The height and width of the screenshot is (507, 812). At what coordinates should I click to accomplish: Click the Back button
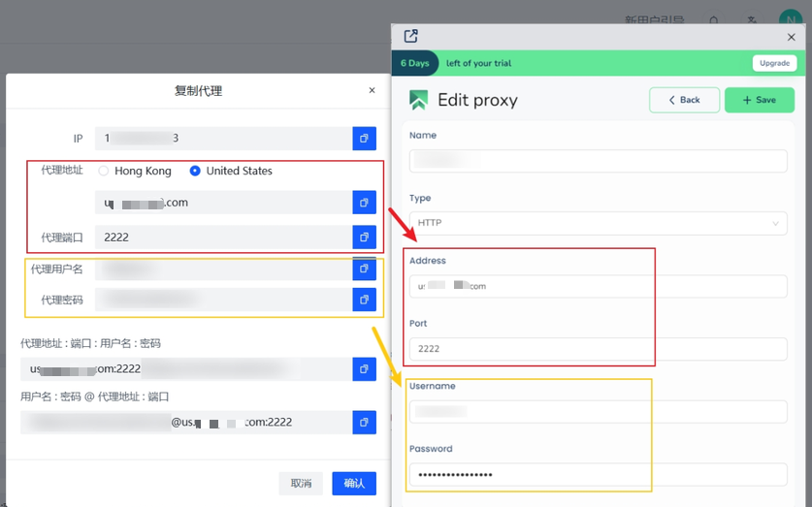[684, 100]
